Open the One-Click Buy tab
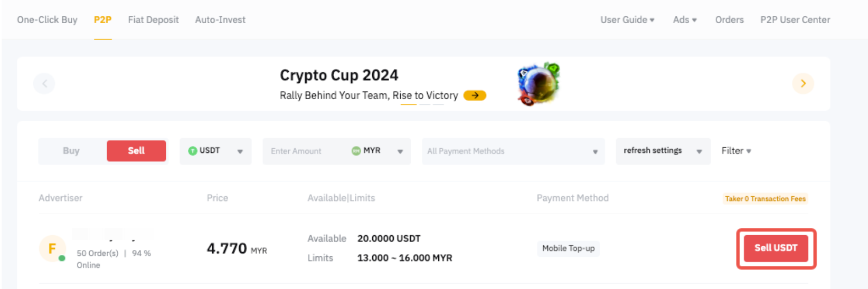 tap(47, 20)
